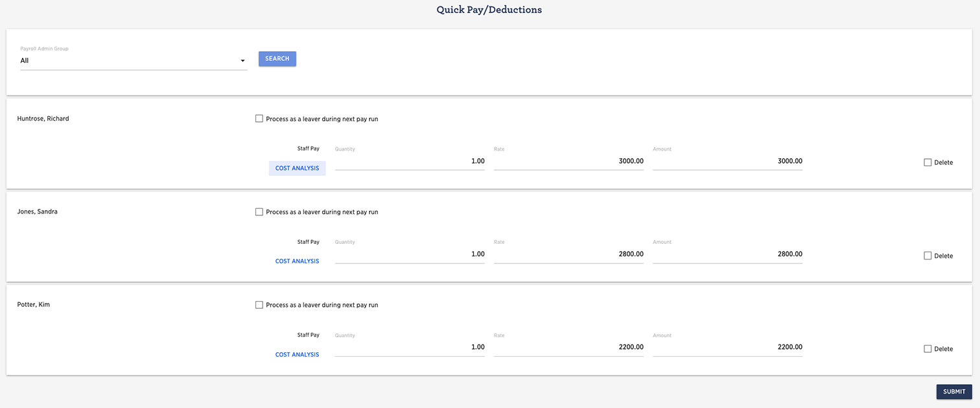This screenshot has width=980, height=408.
Task: Click 'Staff Pay' label in Potter row
Action: (309, 335)
